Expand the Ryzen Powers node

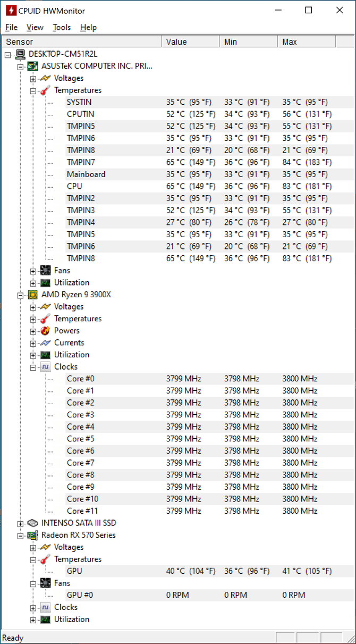pos(33,331)
